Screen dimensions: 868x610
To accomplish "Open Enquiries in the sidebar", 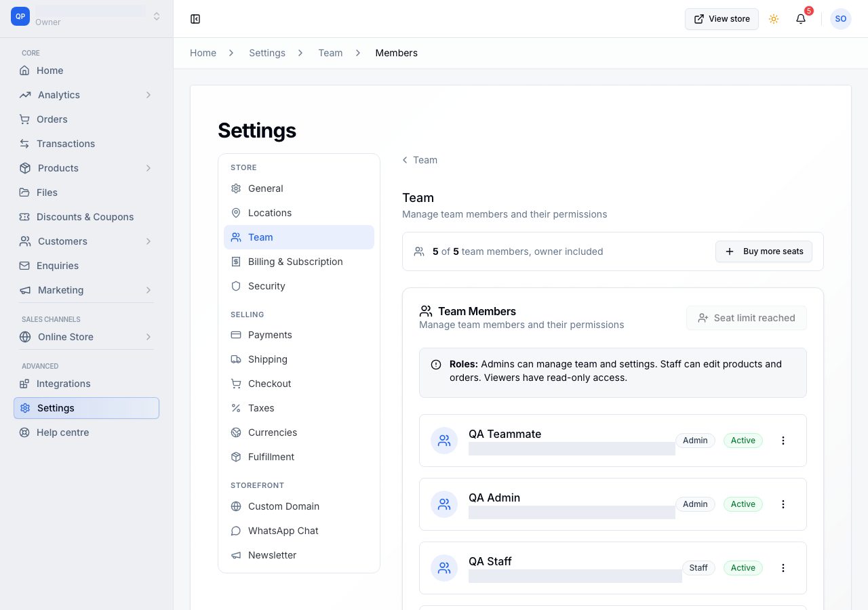I will click(87, 266).
